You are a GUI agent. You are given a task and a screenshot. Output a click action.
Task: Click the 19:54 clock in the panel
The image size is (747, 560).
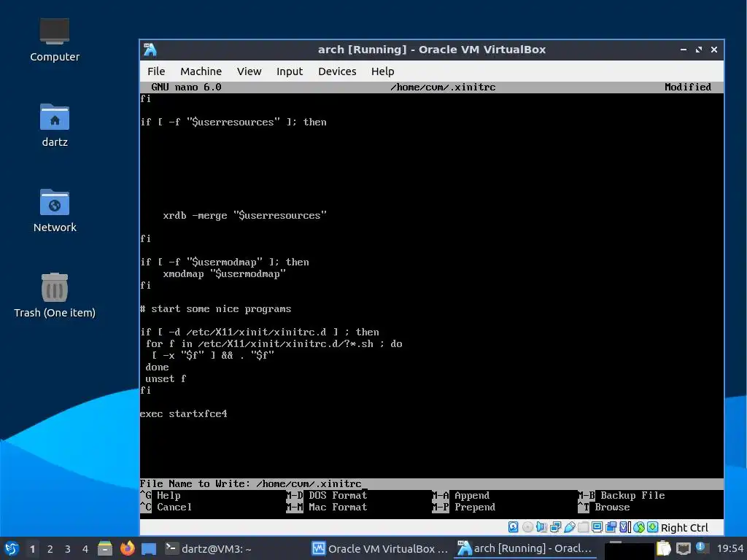point(729,548)
